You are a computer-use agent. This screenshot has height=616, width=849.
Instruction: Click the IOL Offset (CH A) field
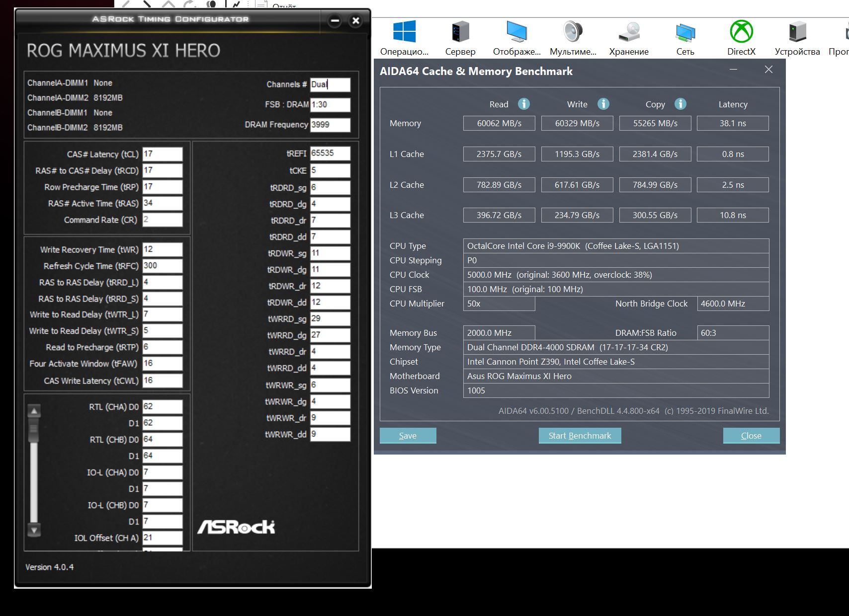click(x=163, y=538)
